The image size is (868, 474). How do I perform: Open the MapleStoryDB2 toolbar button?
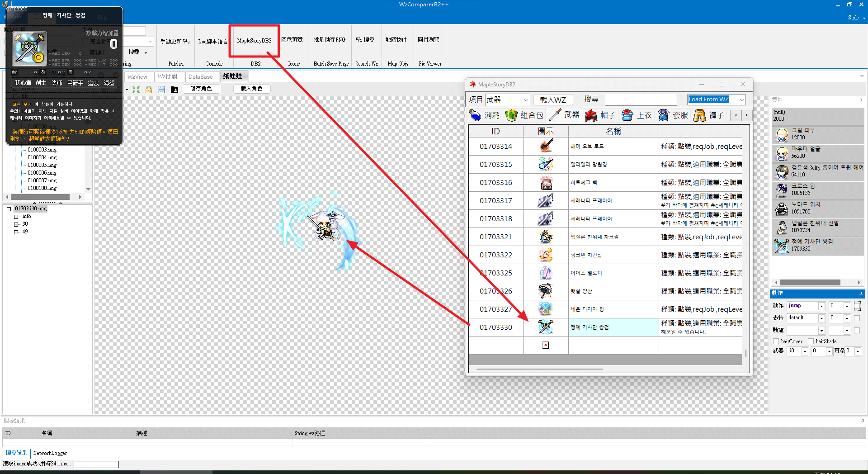pyautogui.click(x=255, y=41)
